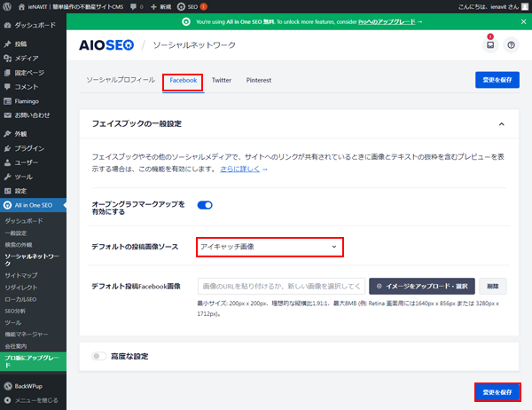Open 外観 appearance menu
The image size is (532, 410).
point(34,134)
